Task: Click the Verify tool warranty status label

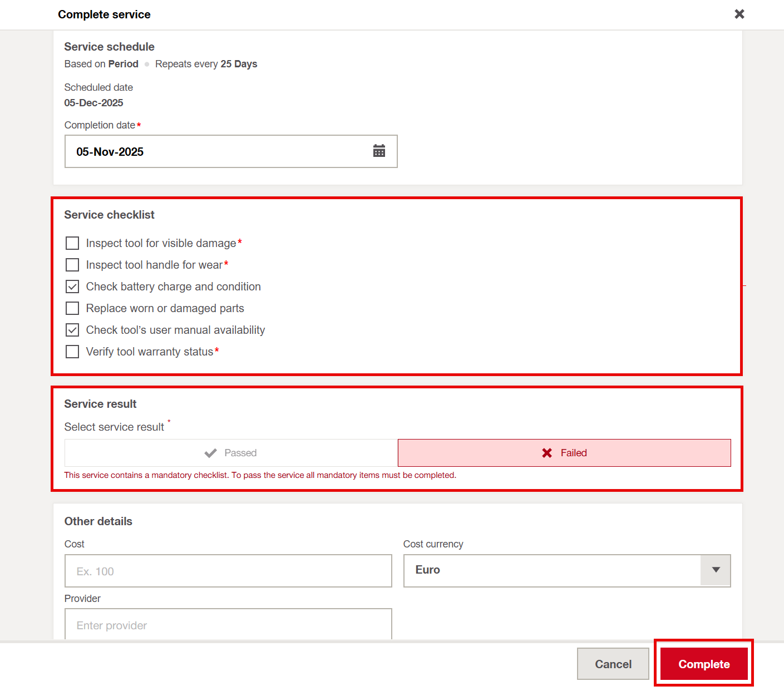Action: 149,352
